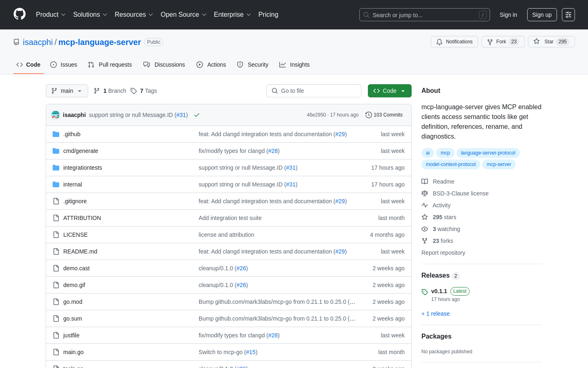Expand the Product menu
The height and width of the screenshot is (368, 588).
click(51, 14)
